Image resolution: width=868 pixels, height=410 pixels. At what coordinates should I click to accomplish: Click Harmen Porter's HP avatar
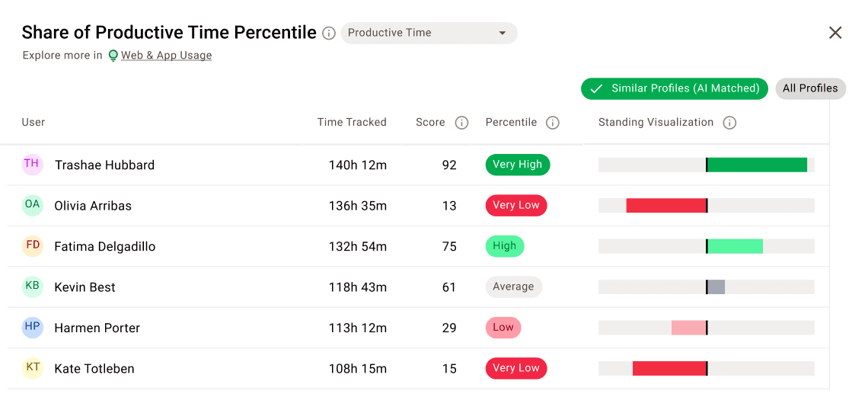pyautogui.click(x=32, y=328)
